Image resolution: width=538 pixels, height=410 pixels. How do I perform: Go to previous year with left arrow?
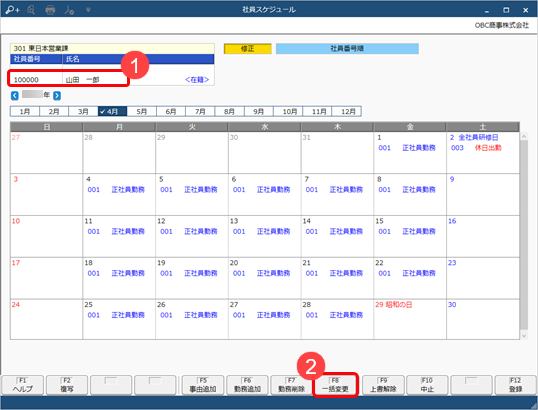[x=14, y=95]
